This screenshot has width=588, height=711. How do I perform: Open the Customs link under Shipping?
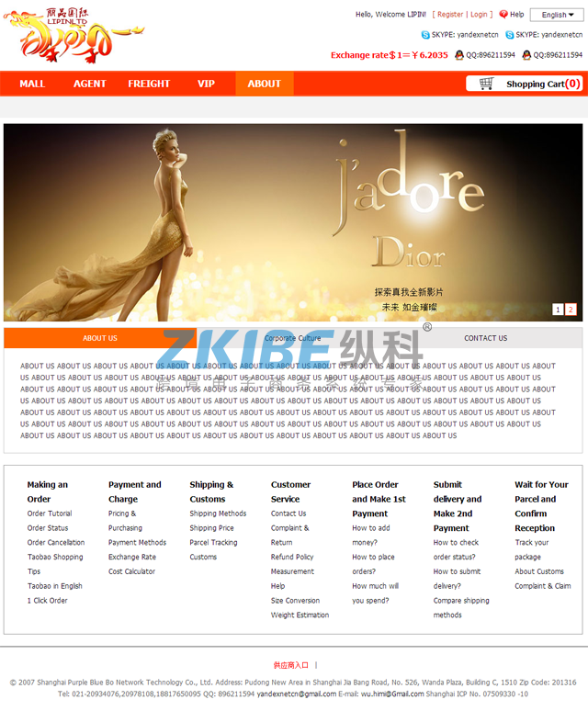pos(203,558)
